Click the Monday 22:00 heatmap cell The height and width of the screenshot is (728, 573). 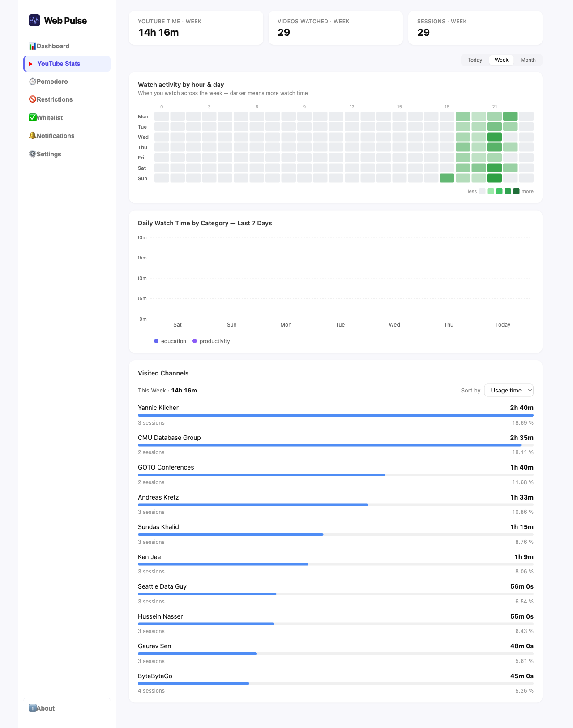(510, 116)
